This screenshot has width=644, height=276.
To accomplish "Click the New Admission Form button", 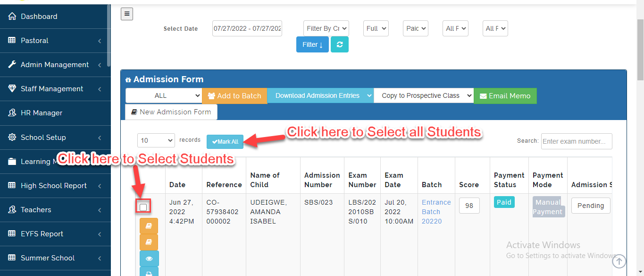I will pyautogui.click(x=171, y=112).
